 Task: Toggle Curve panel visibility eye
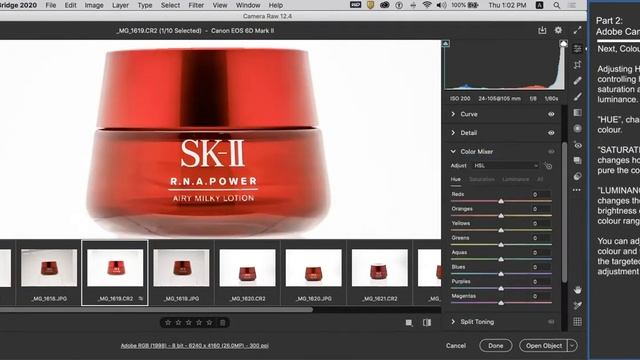551,114
